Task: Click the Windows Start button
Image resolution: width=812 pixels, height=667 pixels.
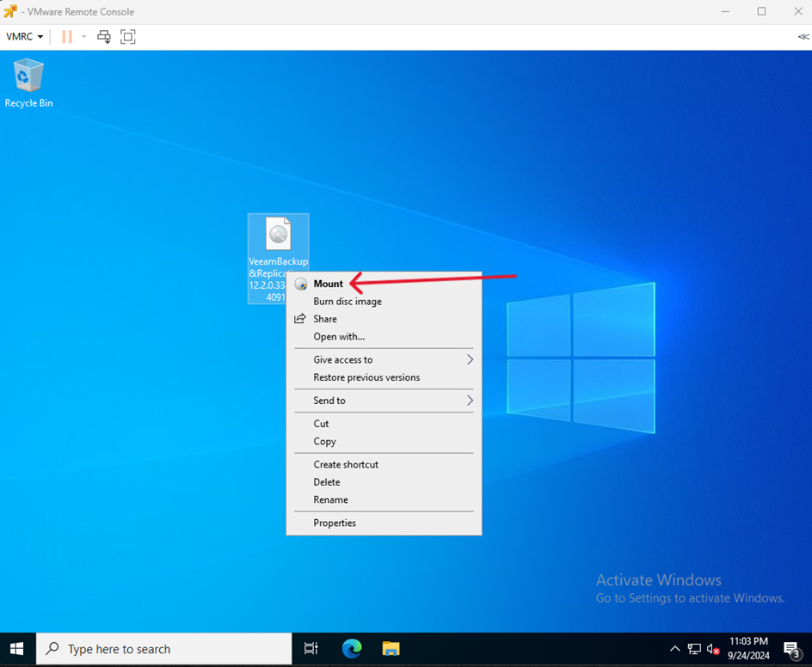Action: [x=17, y=649]
